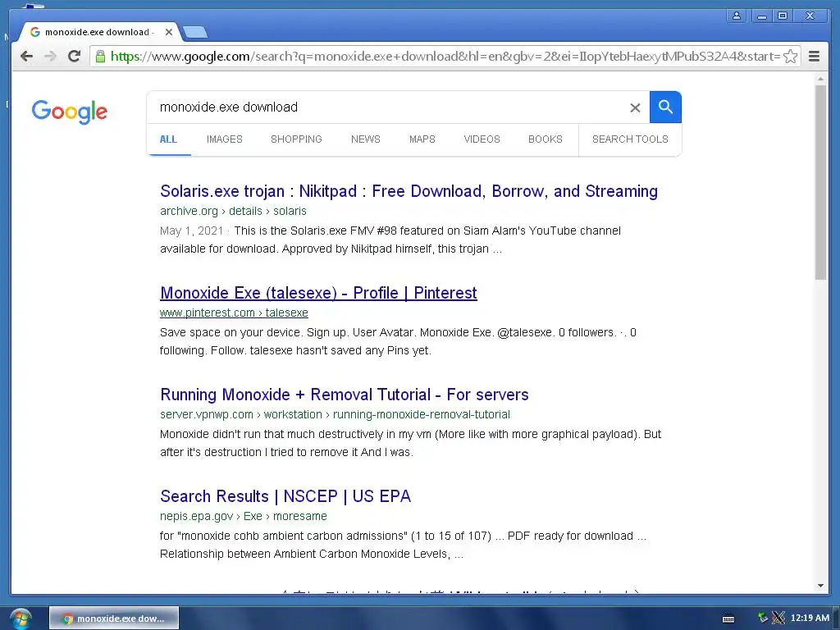
Task: Close the monoxide.exe download tab
Action: (x=169, y=32)
